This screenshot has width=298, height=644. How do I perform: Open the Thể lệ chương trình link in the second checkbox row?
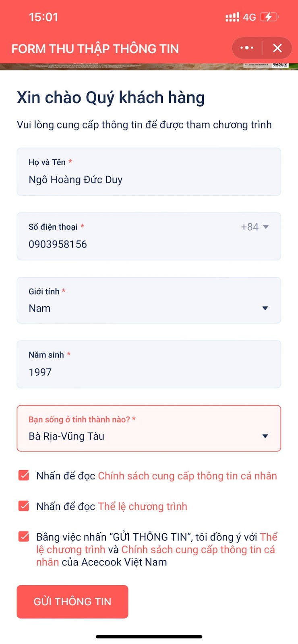[x=143, y=506]
